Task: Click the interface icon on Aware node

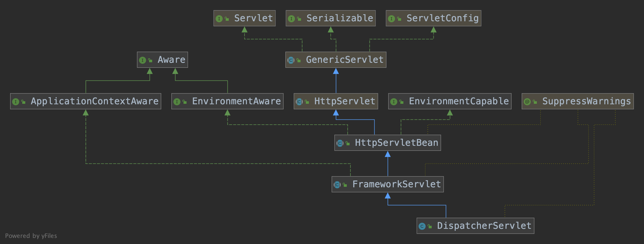Action: tap(142, 60)
